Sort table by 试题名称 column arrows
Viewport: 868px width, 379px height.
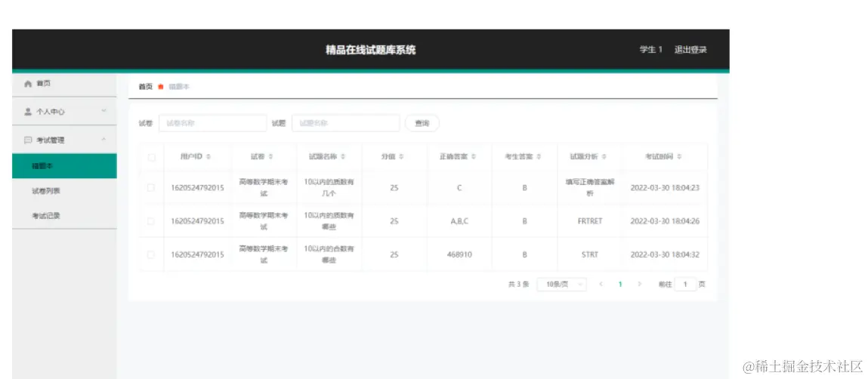pyautogui.click(x=343, y=157)
